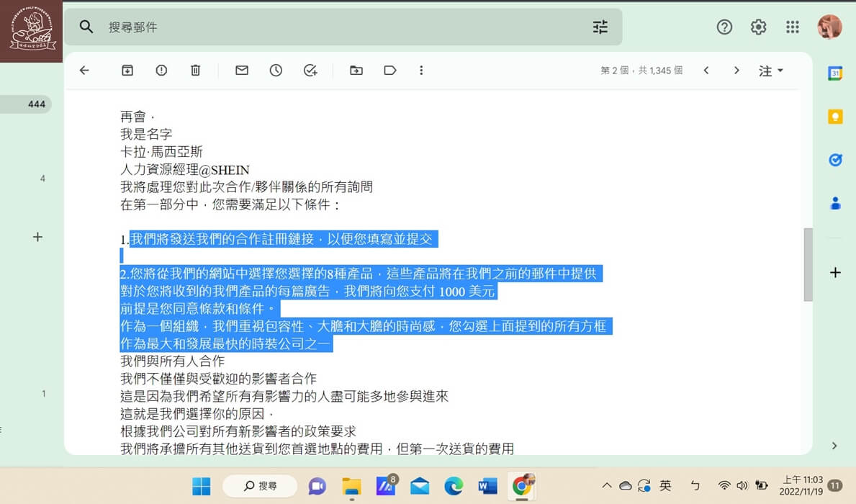
Task: Return to inbox with back arrow
Action: [84, 71]
